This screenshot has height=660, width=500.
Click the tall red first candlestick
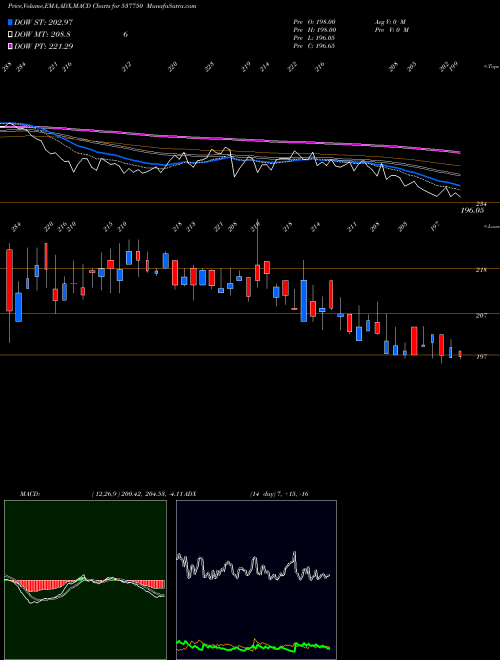[9, 280]
